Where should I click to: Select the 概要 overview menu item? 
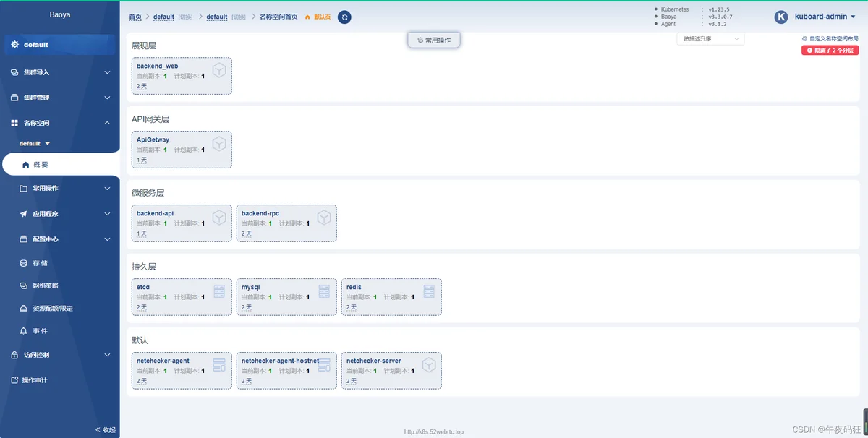coord(60,165)
